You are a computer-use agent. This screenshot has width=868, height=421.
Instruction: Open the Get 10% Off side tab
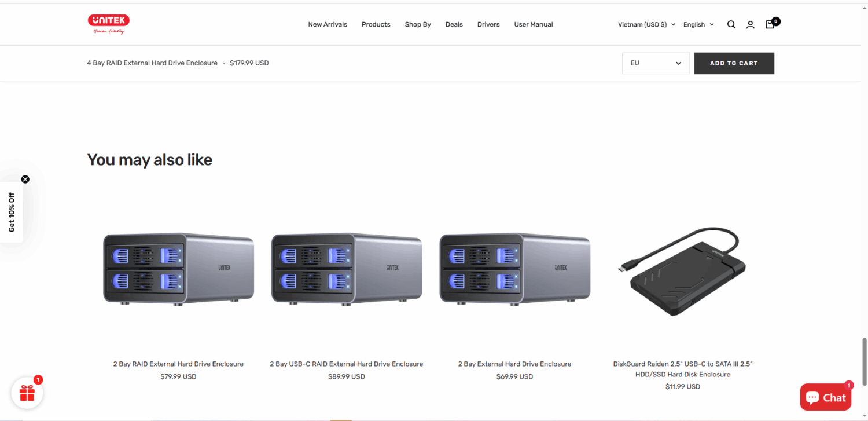11,213
